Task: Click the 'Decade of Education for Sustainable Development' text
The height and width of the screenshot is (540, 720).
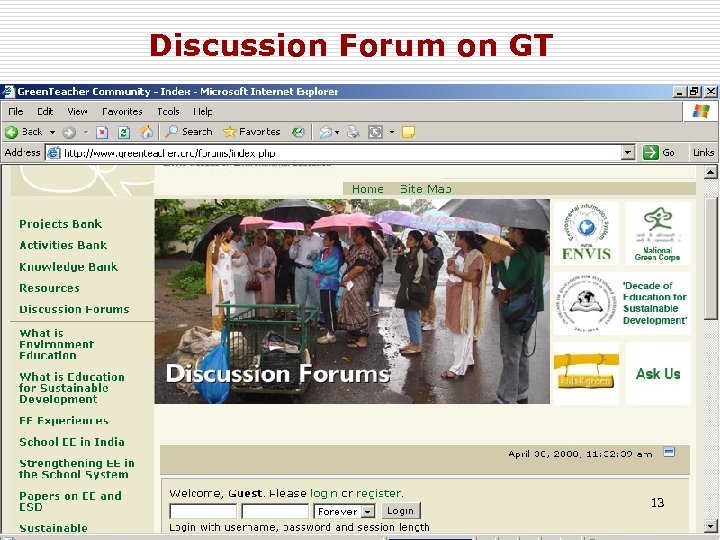Action: pyautogui.click(x=655, y=303)
